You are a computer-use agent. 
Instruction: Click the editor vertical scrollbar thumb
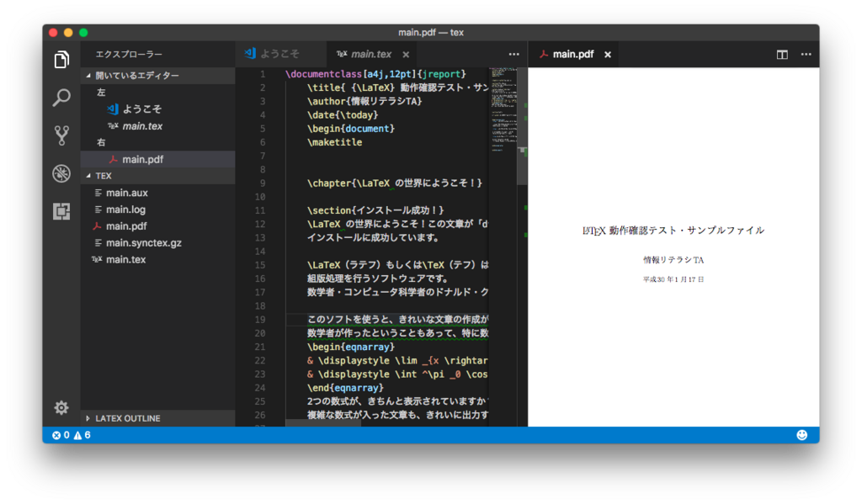[x=522, y=126]
